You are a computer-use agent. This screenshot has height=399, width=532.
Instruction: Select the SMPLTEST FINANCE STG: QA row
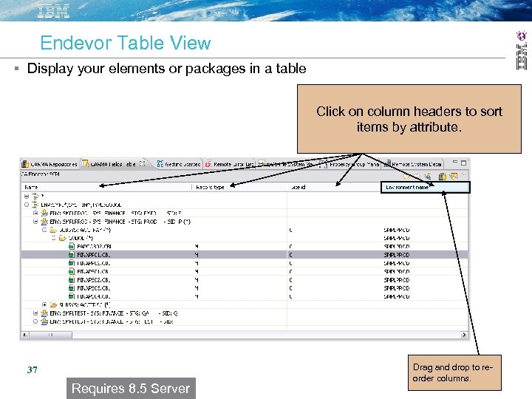coord(114,313)
